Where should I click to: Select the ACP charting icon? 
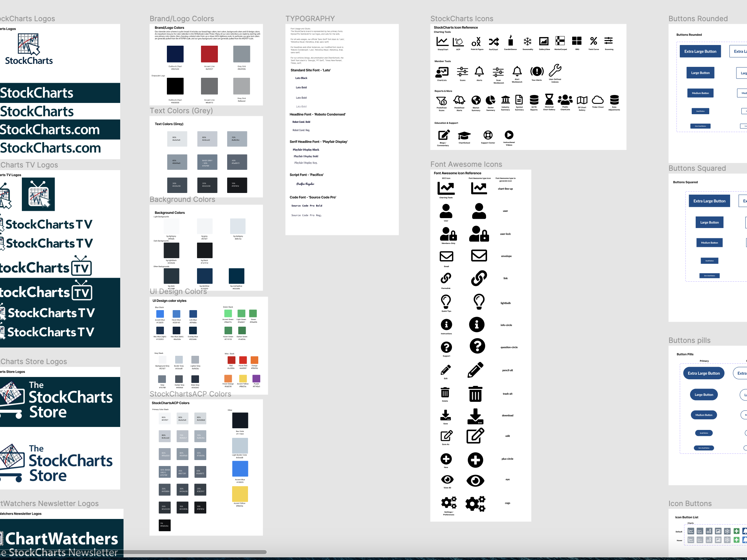[x=458, y=42]
